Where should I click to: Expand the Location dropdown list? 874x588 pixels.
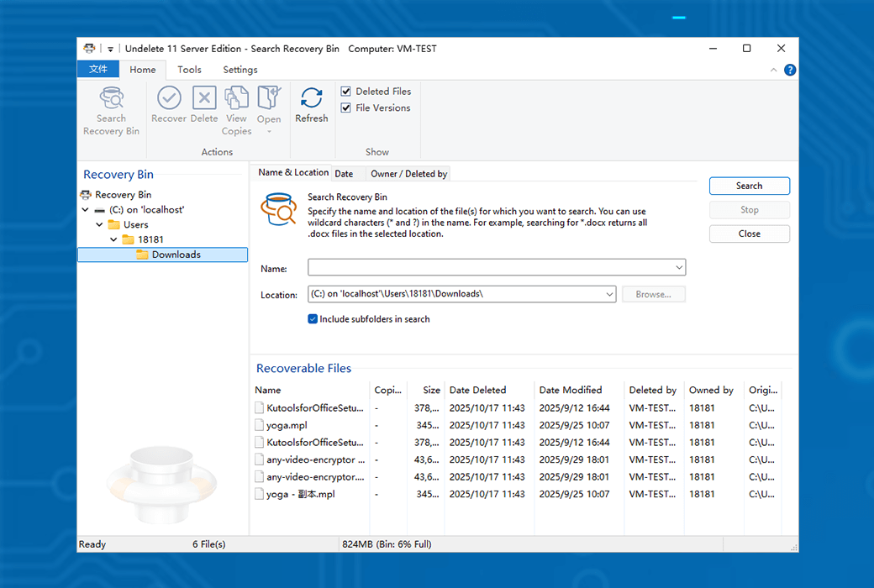(609, 295)
